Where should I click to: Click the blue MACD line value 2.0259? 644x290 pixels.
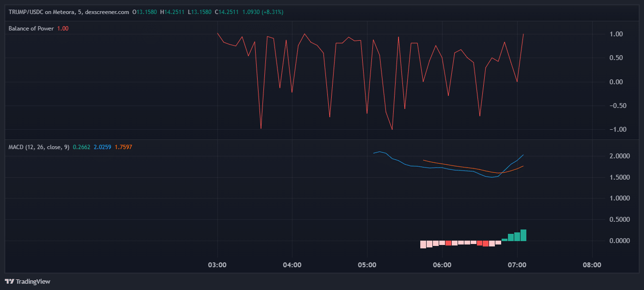pyautogui.click(x=102, y=147)
